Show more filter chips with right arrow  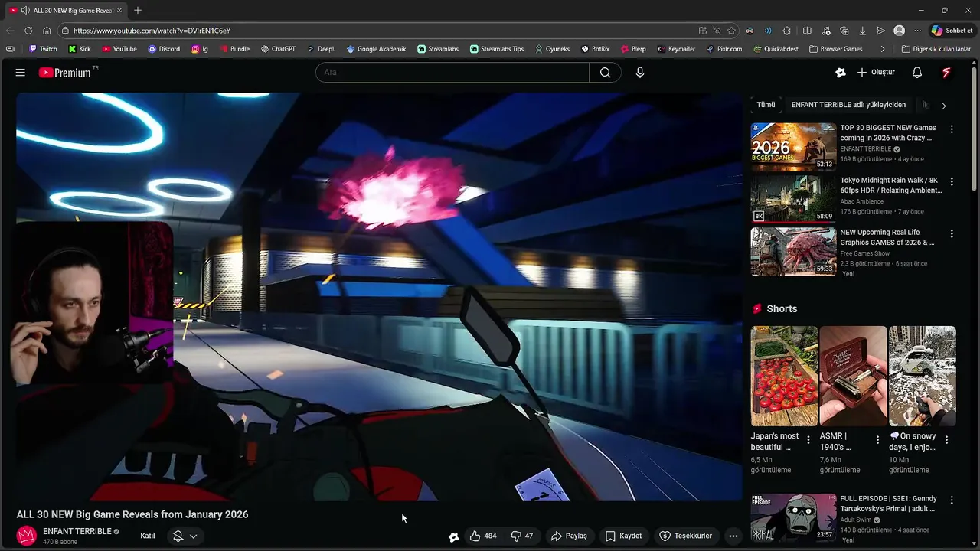[943, 106]
